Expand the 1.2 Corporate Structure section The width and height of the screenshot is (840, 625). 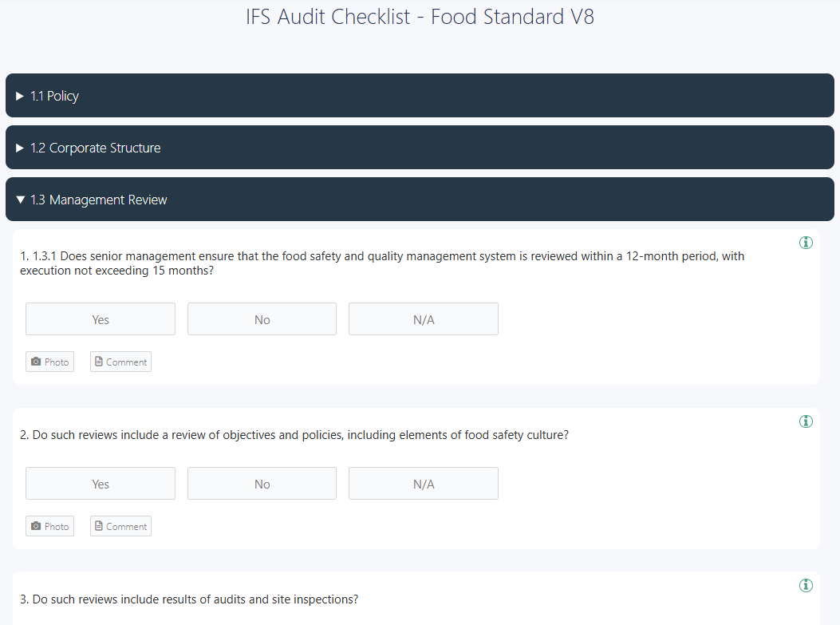tap(420, 147)
